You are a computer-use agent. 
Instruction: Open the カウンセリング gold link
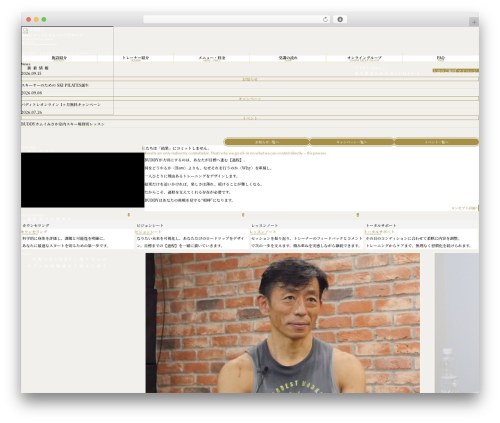point(34,232)
